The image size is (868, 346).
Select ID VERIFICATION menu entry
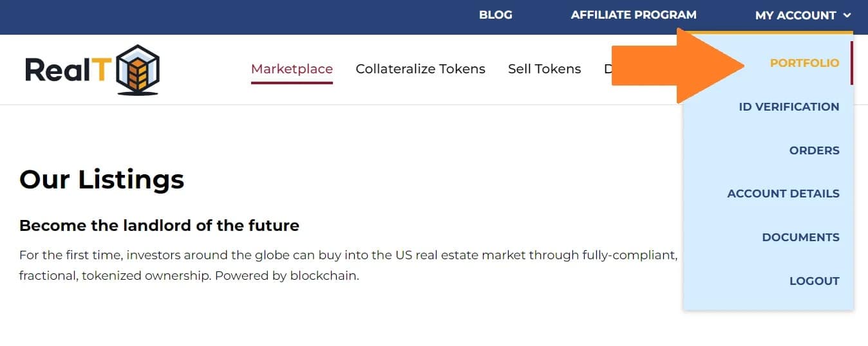click(789, 107)
